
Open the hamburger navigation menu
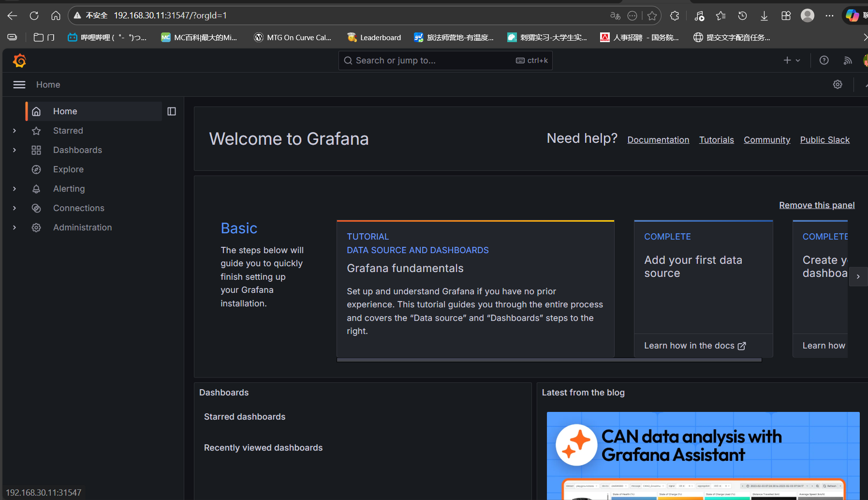coord(19,85)
